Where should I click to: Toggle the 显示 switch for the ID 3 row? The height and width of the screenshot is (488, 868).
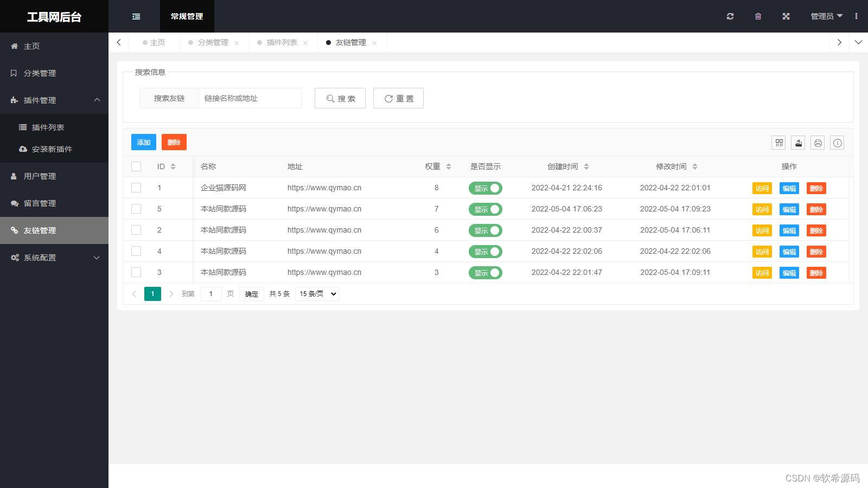486,273
